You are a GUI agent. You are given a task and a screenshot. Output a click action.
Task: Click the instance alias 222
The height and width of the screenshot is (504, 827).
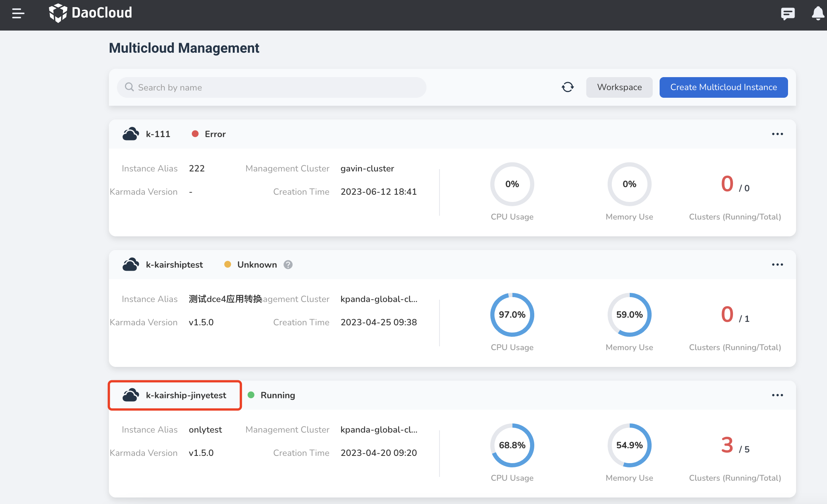197,168
